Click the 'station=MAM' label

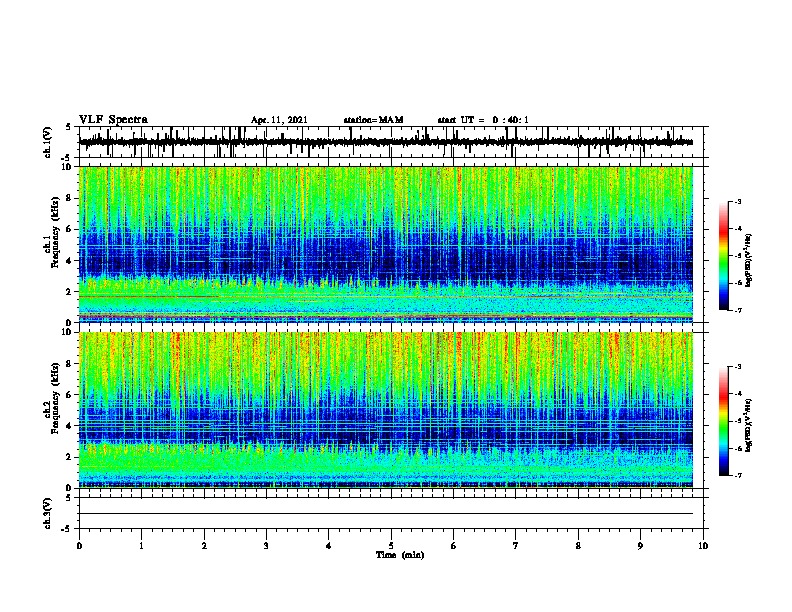pos(373,120)
